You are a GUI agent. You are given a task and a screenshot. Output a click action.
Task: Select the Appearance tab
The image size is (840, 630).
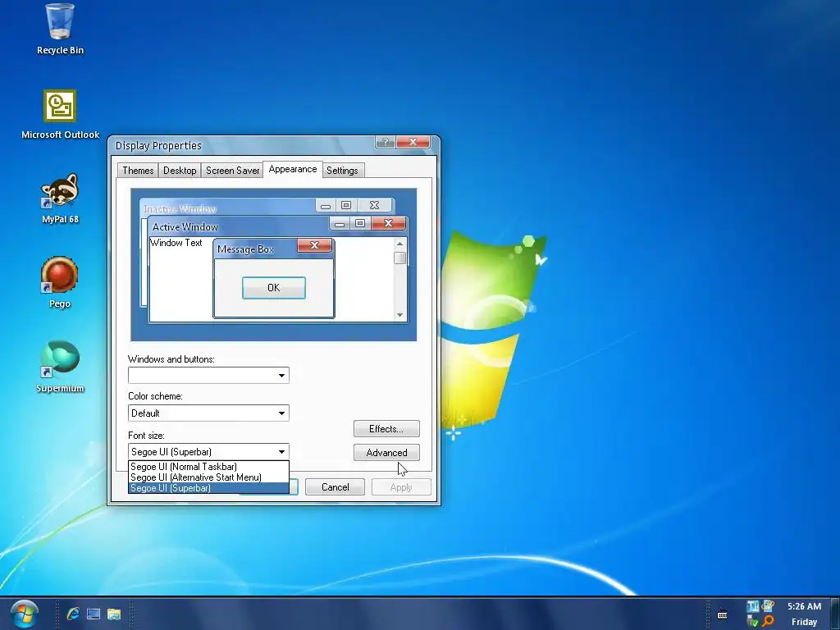coord(293,169)
